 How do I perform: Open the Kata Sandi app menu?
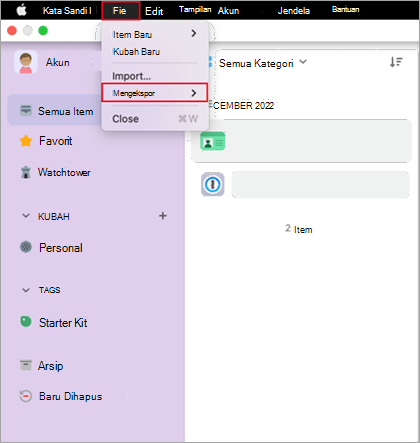coord(67,11)
